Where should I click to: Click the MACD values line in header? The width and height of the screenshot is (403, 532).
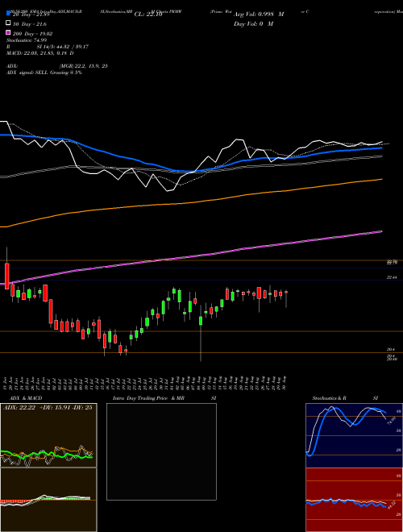(x=40, y=53)
